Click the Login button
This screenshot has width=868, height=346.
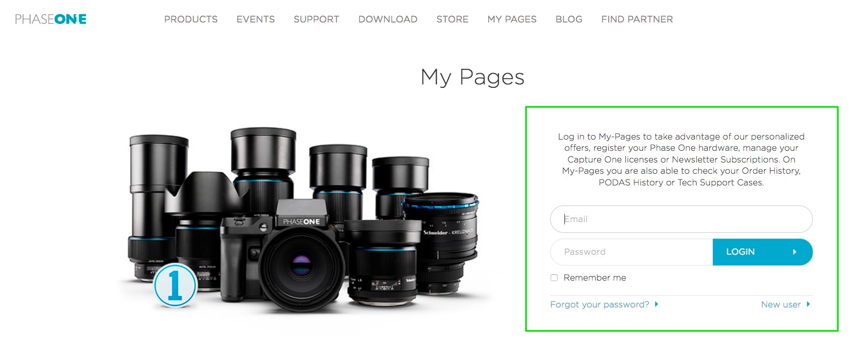click(x=763, y=252)
